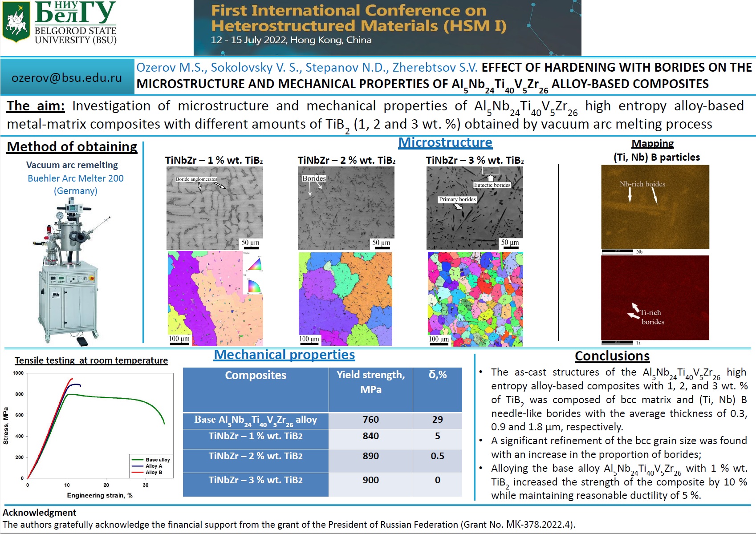Click the Eutectic borides arrow label
This screenshot has width=756, height=534.
(x=492, y=185)
